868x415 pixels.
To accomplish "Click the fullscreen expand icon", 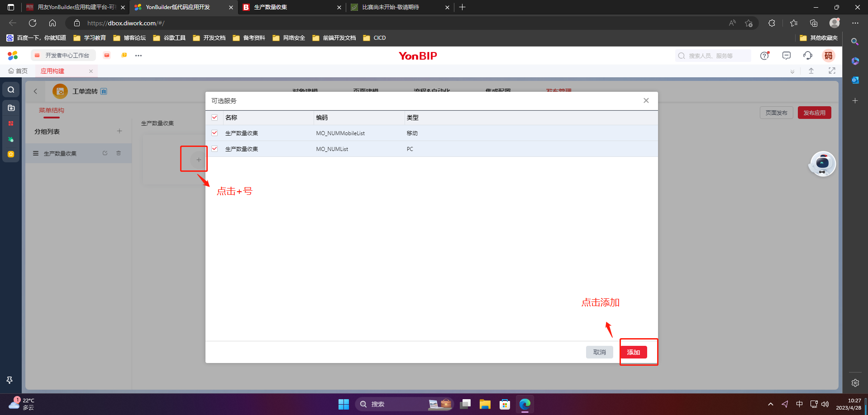I will pyautogui.click(x=832, y=71).
